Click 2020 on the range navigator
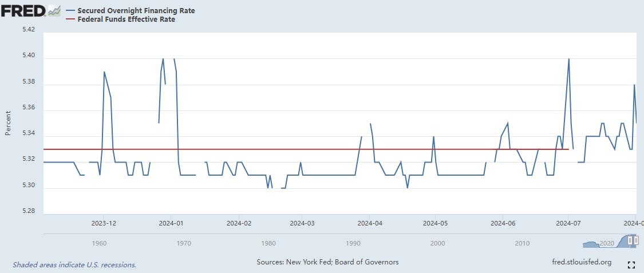The height and width of the screenshot is (273, 644). [x=607, y=243]
